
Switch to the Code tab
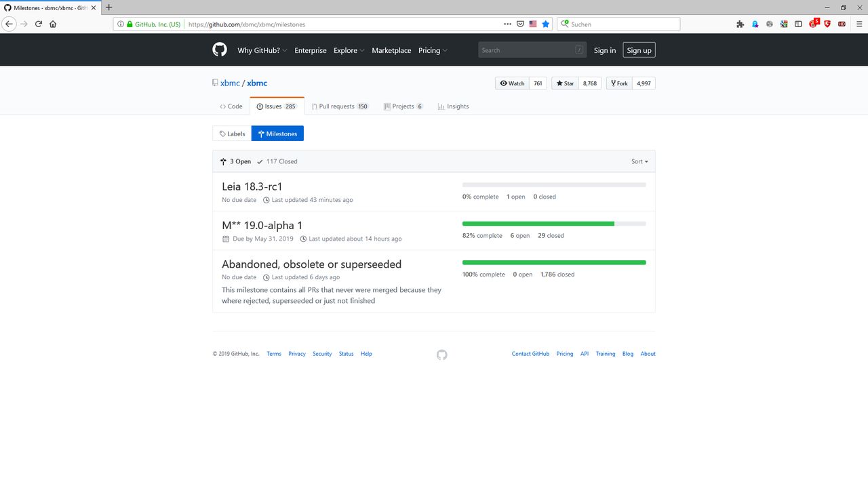pos(231,106)
